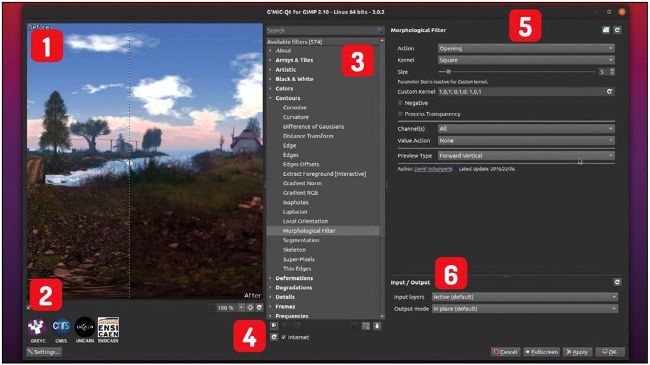Enable the Negative checkbox
The height and width of the screenshot is (365, 650).
point(400,103)
